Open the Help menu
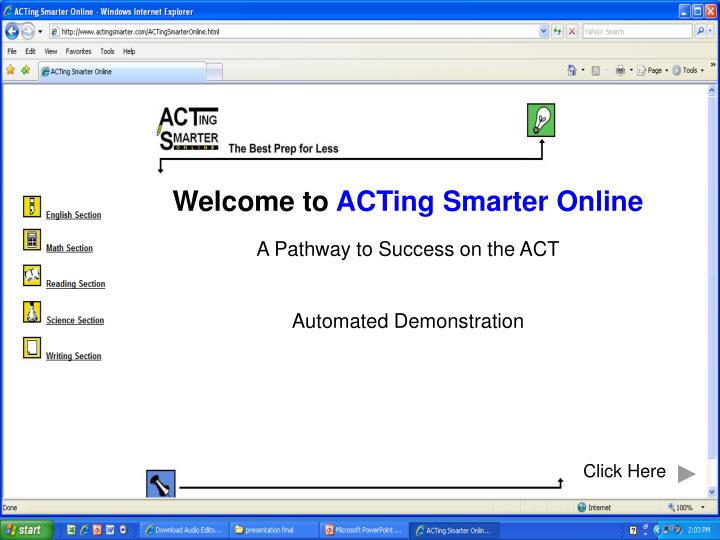 click(129, 51)
